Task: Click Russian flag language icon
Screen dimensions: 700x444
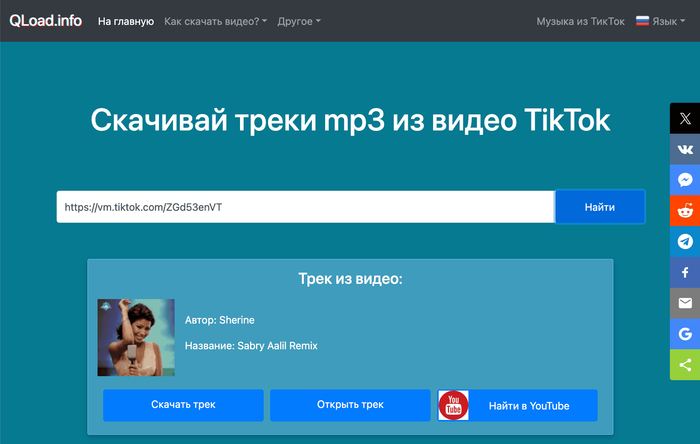Action: pyautogui.click(x=642, y=21)
